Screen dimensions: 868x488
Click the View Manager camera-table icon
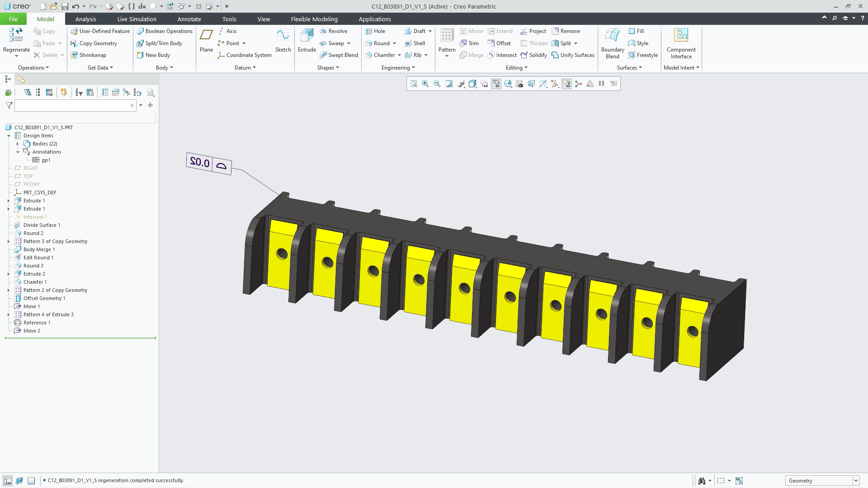coord(519,84)
